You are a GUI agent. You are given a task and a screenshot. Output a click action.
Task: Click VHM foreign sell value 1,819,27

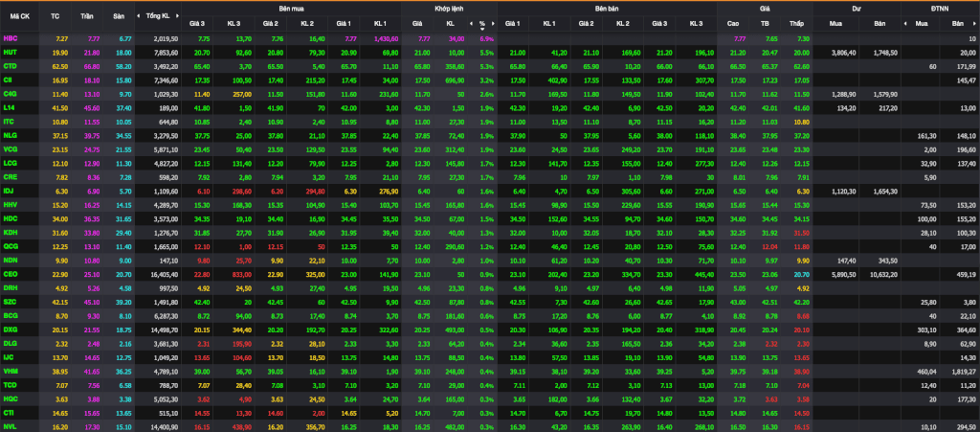coord(963,371)
